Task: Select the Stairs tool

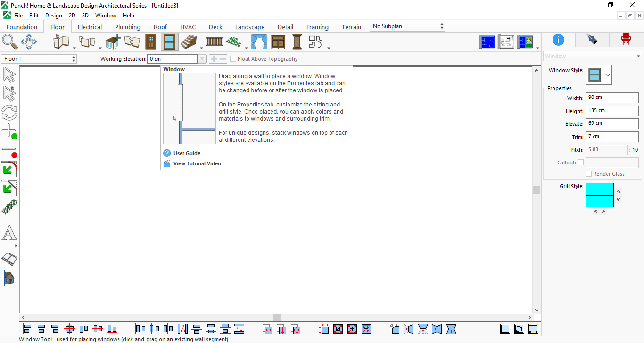Action: 189,42
